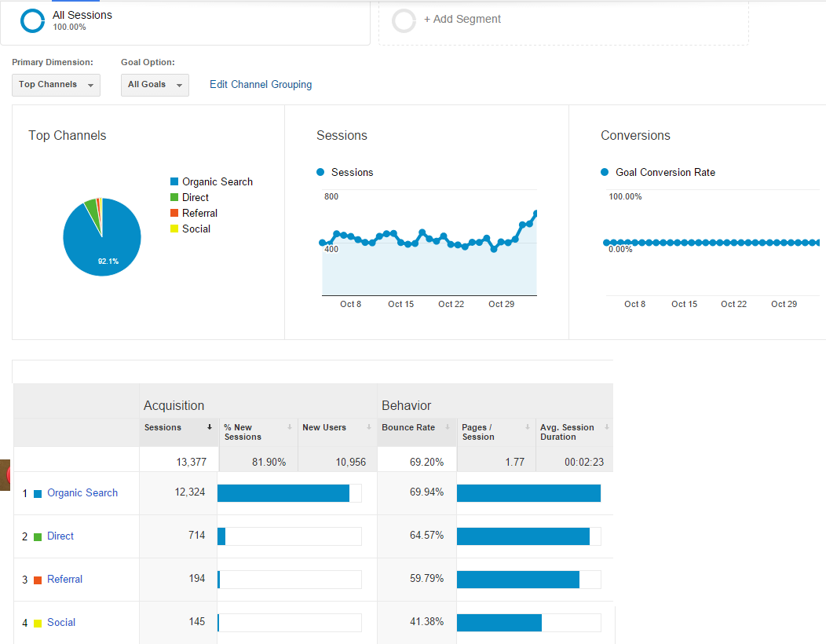This screenshot has width=826, height=644.
Task: Click the last data point on Sessions chart
Action: pos(535,214)
